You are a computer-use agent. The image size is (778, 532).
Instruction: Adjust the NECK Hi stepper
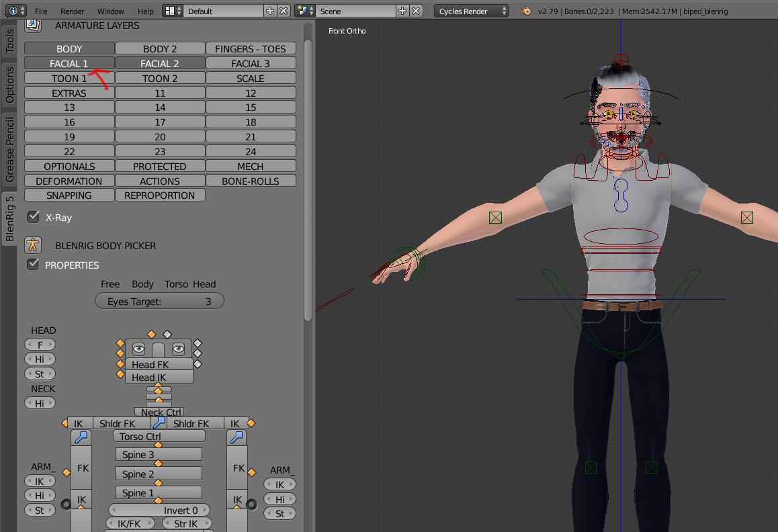click(x=40, y=403)
